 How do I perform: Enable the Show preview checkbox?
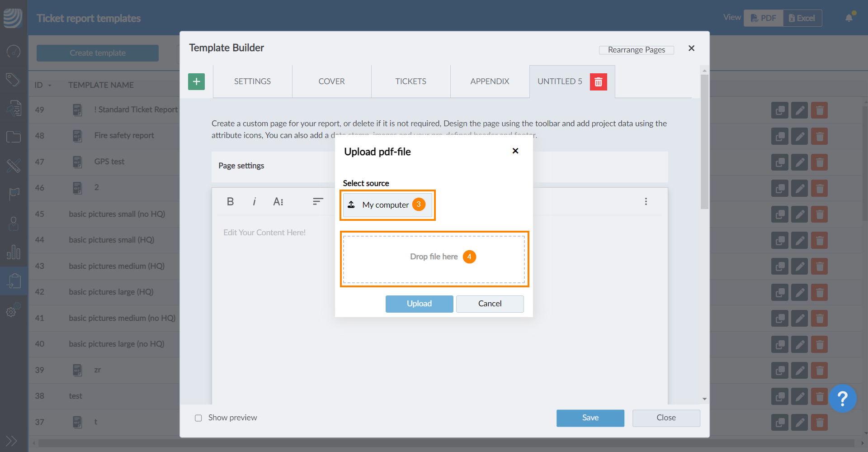pos(198,418)
